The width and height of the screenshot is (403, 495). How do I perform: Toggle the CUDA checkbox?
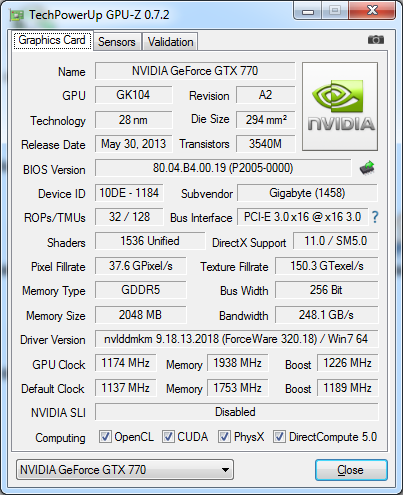168,436
